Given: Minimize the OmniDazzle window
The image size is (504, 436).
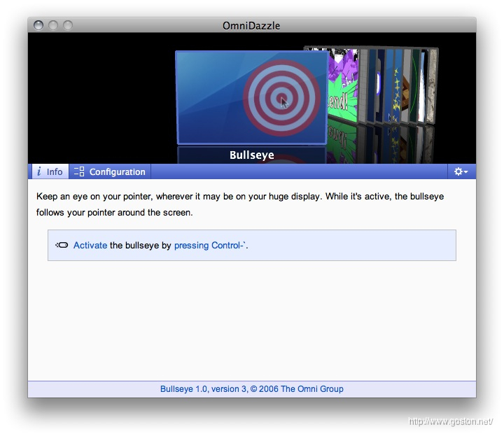Looking at the screenshot, I should point(53,25).
